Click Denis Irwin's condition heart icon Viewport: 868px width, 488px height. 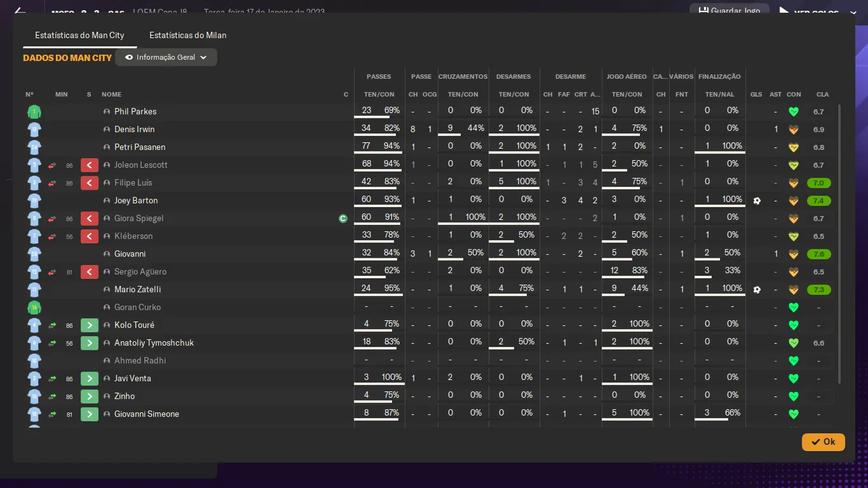coord(793,130)
